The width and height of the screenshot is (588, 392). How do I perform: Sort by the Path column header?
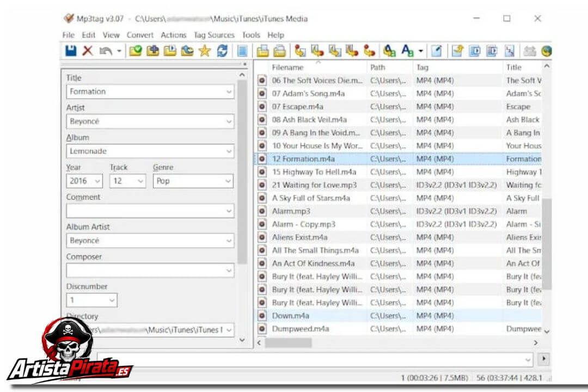390,67
